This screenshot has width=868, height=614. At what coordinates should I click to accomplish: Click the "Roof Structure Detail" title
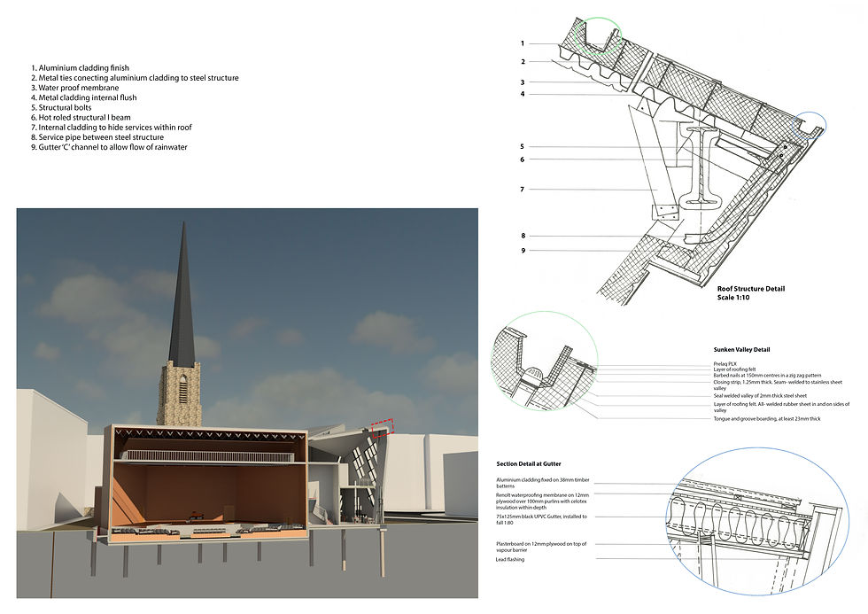pos(751,289)
